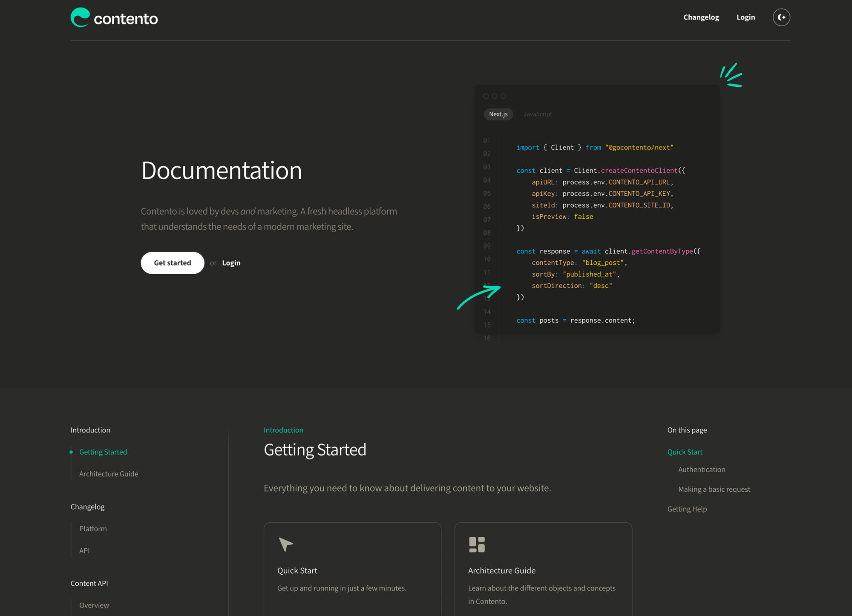Image resolution: width=852 pixels, height=616 pixels.
Task: Toggle the dark mode theme switch
Action: pyautogui.click(x=781, y=17)
